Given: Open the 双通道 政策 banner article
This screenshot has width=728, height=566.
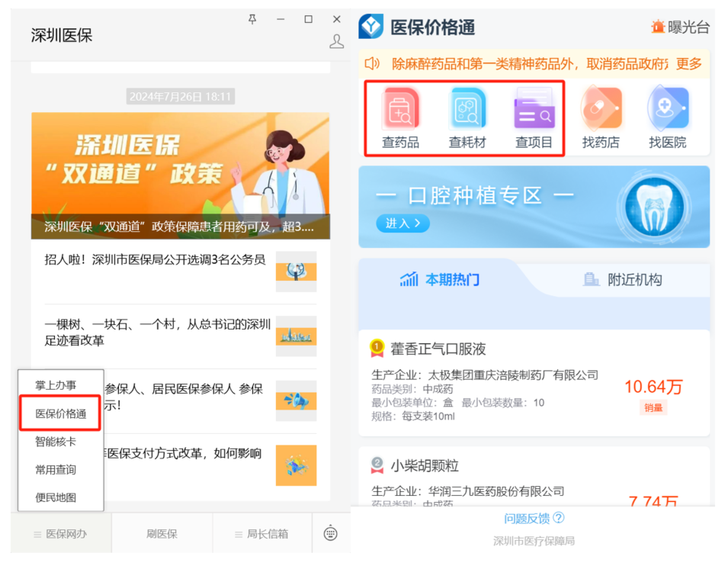Looking at the screenshot, I should point(181,175).
